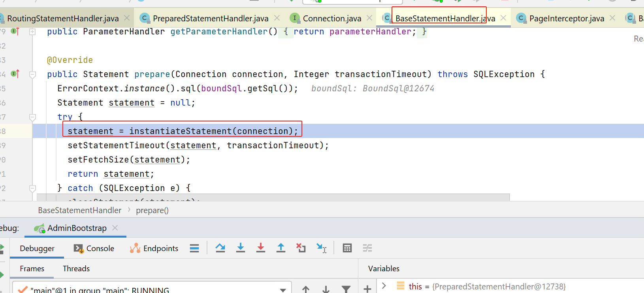Click the Run to Cursor icon
This screenshot has height=293, width=644.
[x=321, y=248]
